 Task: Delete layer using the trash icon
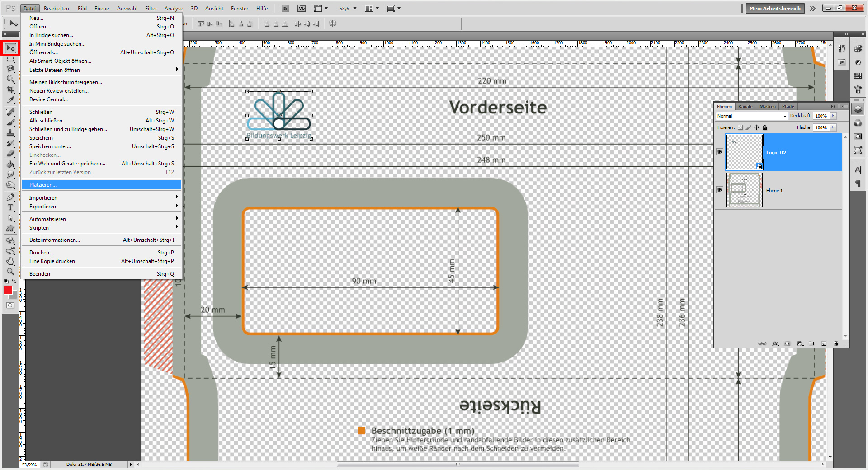coord(835,344)
